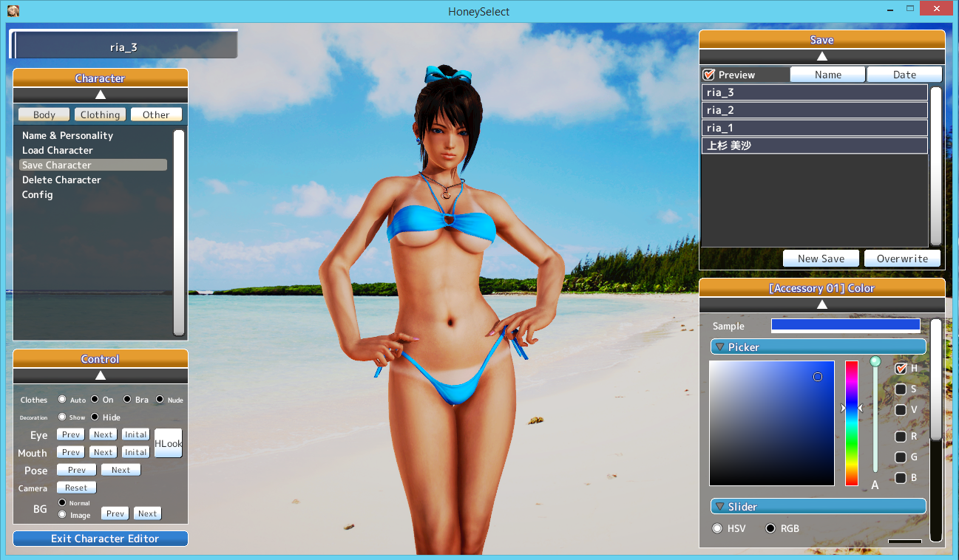Set Decoration to Show
Screen dimensions: 959x560
tap(62, 417)
